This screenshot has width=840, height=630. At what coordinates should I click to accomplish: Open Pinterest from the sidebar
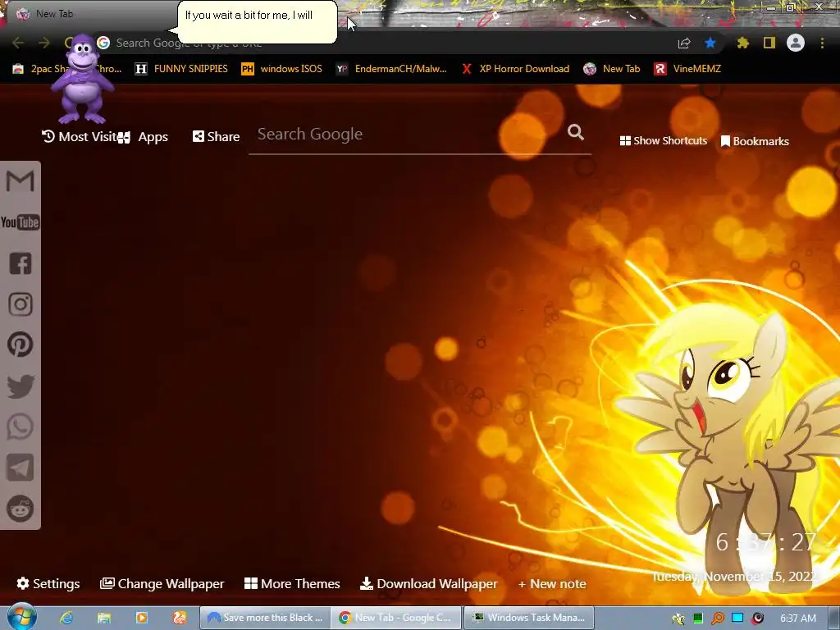[21, 345]
